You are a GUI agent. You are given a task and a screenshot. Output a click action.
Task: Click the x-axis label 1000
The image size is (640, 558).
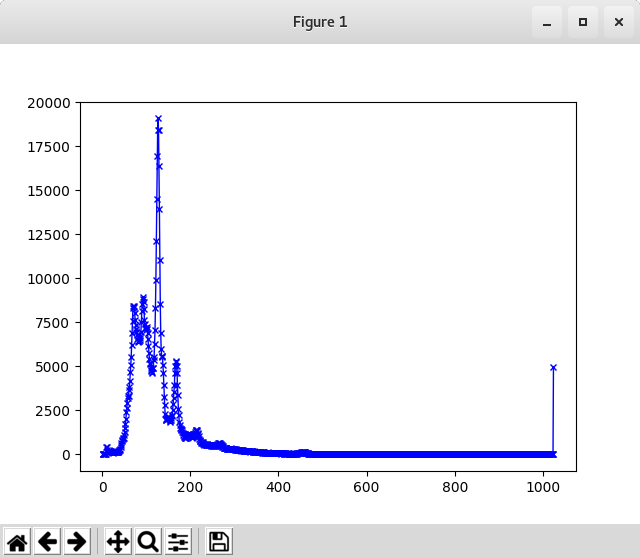click(x=543, y=487)
